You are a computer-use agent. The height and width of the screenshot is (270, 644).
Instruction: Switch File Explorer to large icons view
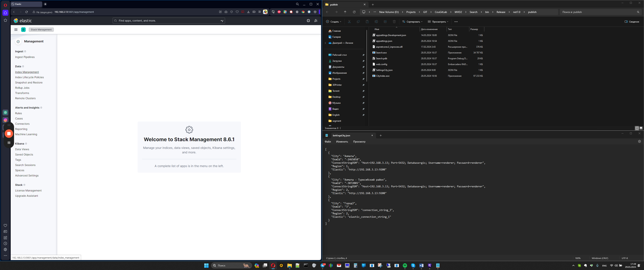[x=641, y=128]
